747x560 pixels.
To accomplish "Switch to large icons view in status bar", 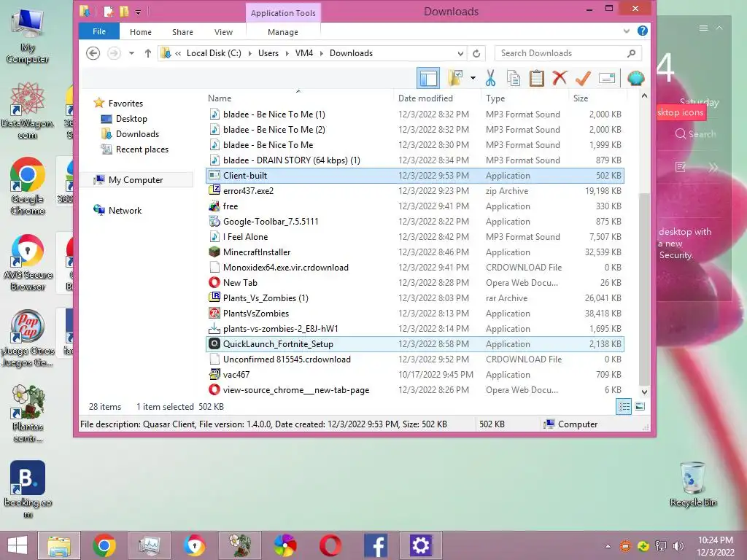I will pos(640,406).
